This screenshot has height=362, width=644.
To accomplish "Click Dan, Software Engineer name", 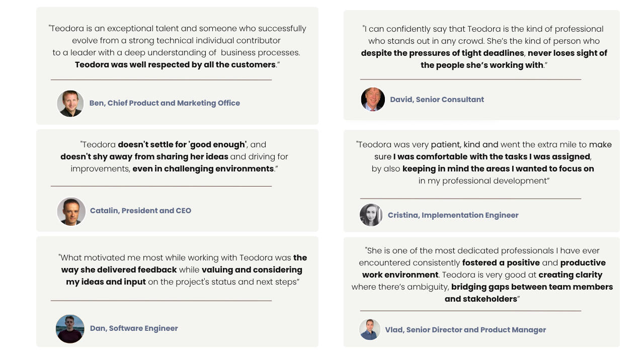I will [134, 328].
